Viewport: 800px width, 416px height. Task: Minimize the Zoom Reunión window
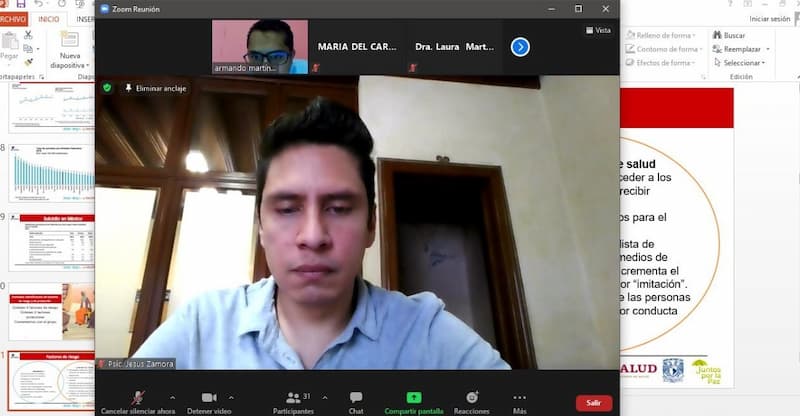click(552, 9)
